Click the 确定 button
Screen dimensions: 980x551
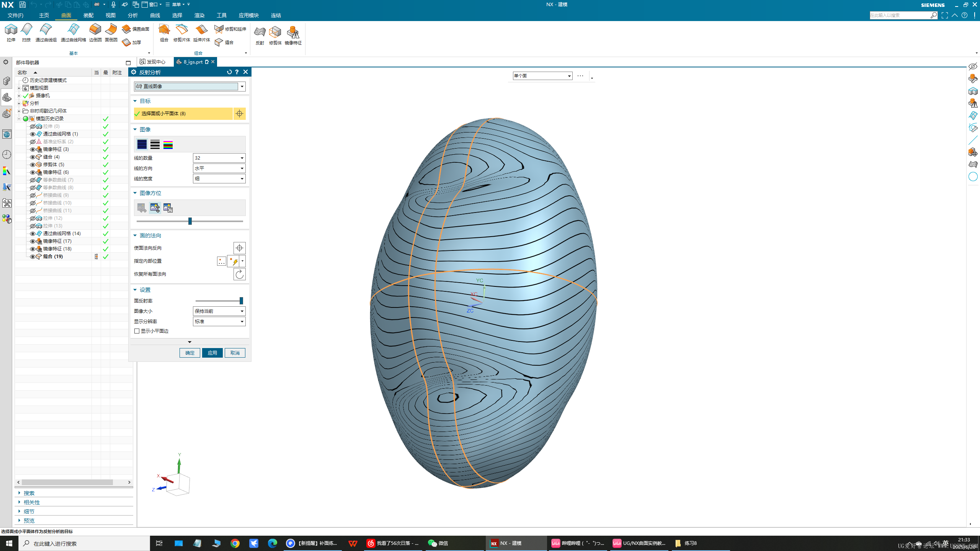pyautogui.click(x=190, y=353)
